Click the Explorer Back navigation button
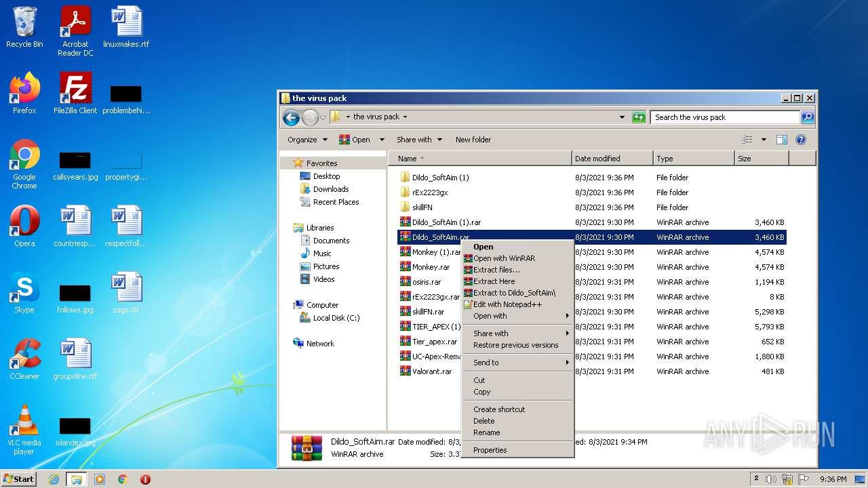Image resolution: width=868 pixels, height=488 pixels. [x=292, y=117]
